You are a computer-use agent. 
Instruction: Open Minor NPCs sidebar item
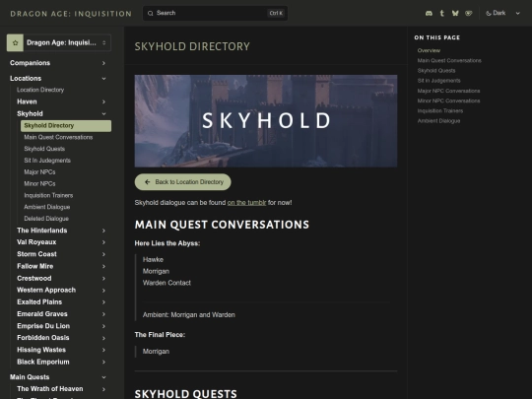[x=39, y=183]
